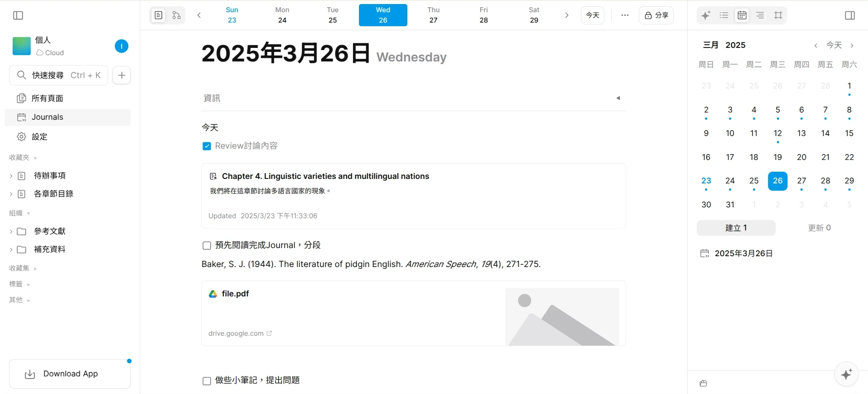Open the file.pdf preview thumbnail
The height and width of the screenshot is (394, 868).
(561, 316)
